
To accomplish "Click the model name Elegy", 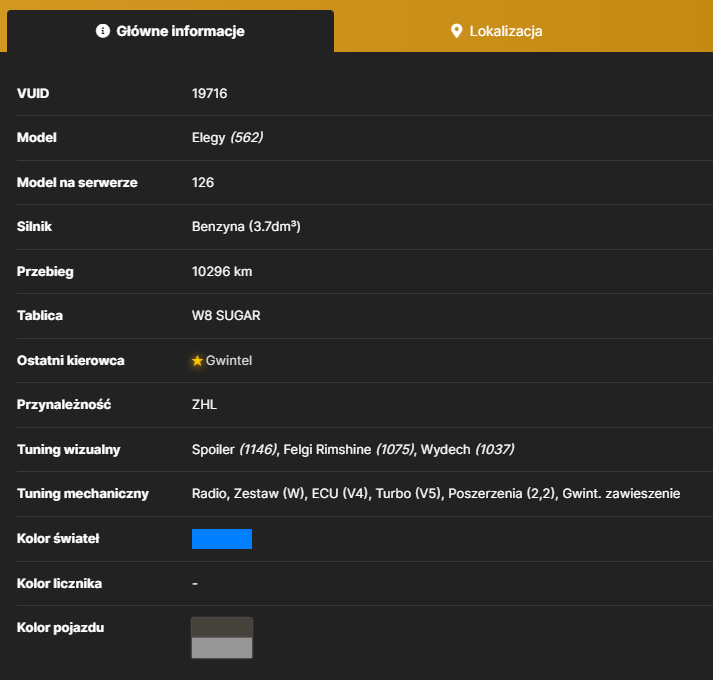I will click(x=208, y=138).
